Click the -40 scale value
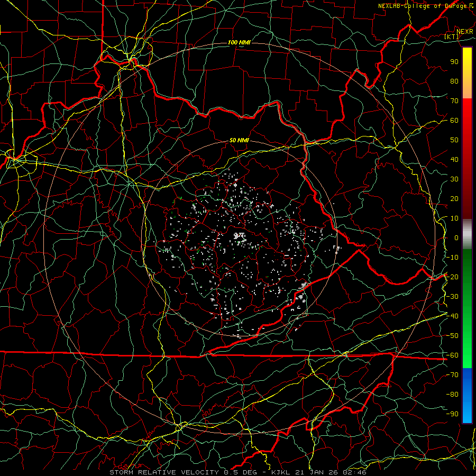This screenshot has width=476, height=476. click(x=452, y=316)
